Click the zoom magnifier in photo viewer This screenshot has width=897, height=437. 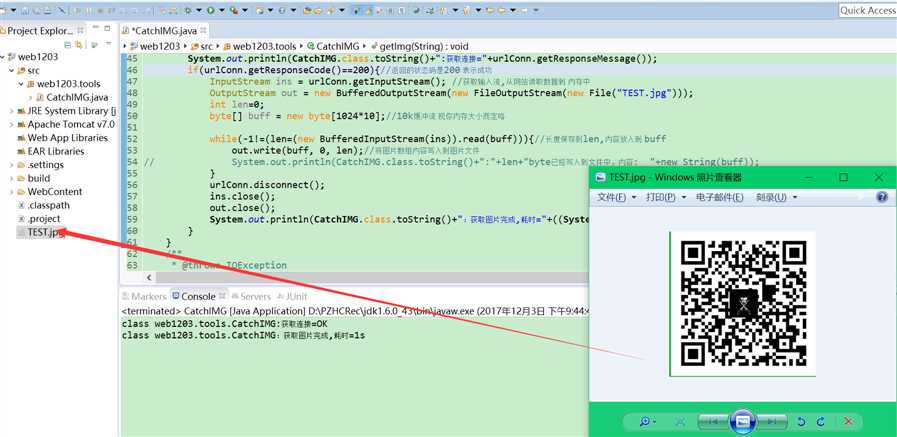click(x=644, y=422)
